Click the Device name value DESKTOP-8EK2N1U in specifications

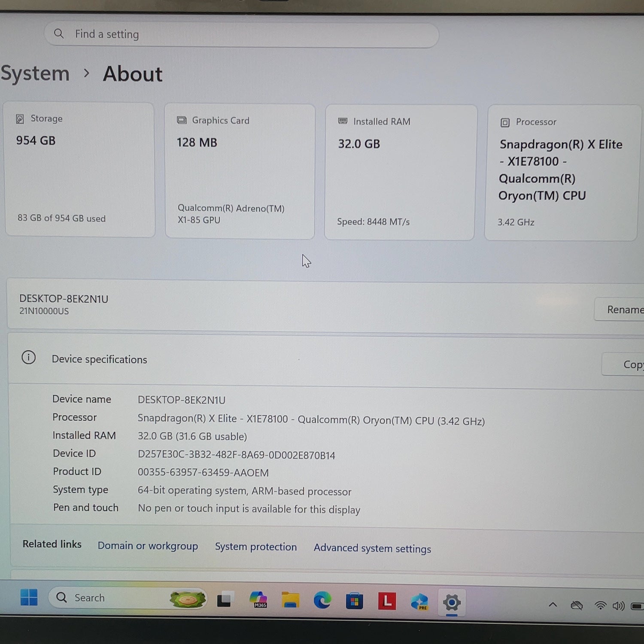[181, 400]
